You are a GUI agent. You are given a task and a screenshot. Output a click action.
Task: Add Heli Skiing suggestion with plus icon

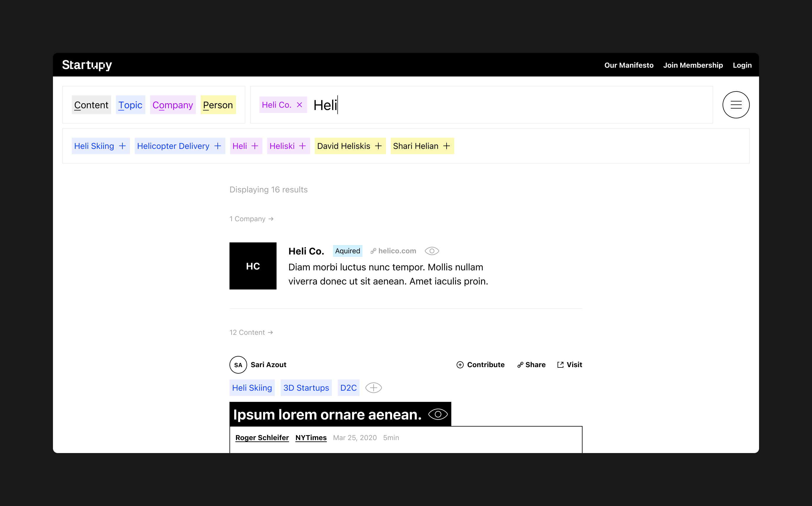click(122, 146)
